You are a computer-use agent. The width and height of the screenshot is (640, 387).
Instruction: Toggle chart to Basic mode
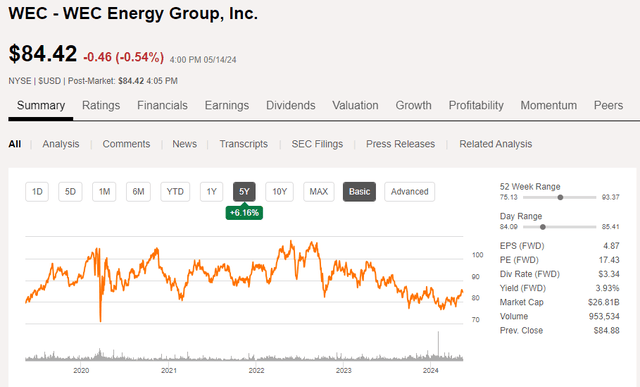click(x=360, y=191)
